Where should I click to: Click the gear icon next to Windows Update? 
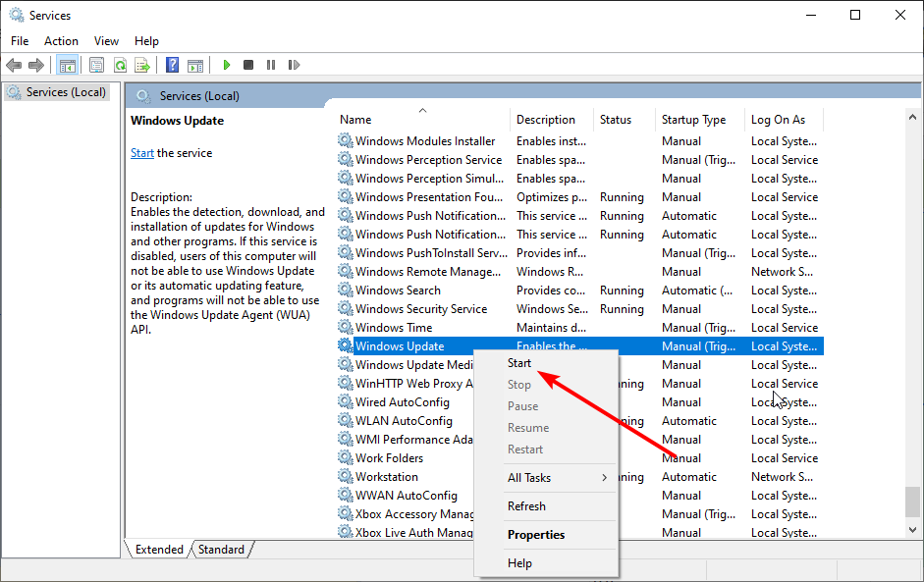(x=346, y=345)
